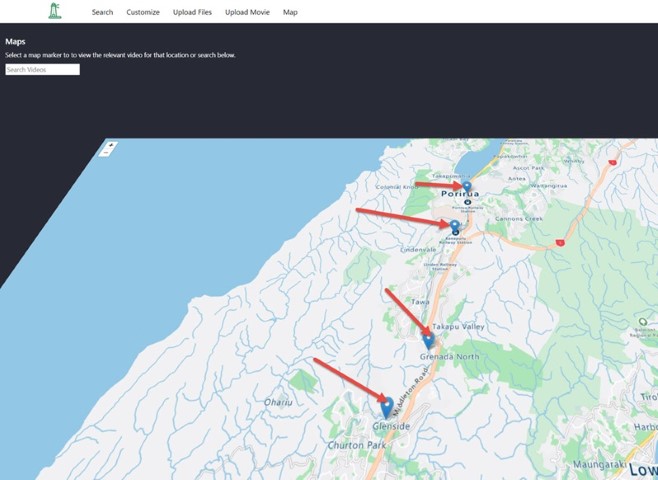The width and height of the screenshot is (658, 480).
Task: Click the lighthouse logo icon
Action: click(55, 11)
